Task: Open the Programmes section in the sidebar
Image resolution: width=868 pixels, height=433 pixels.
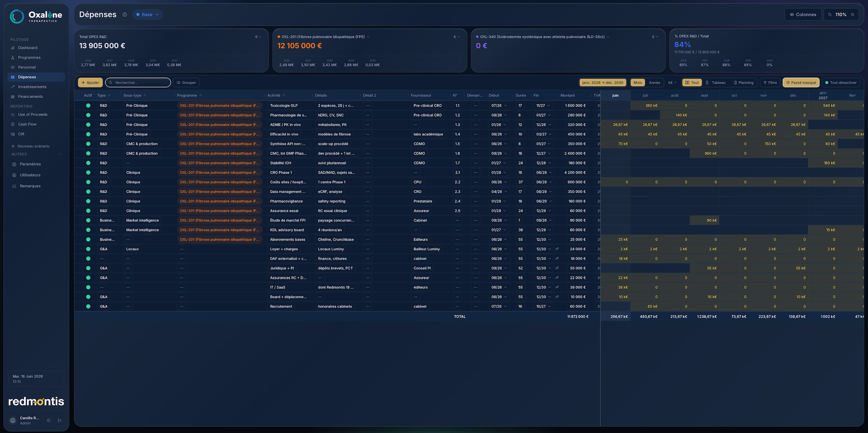Action: click(29, 57)
